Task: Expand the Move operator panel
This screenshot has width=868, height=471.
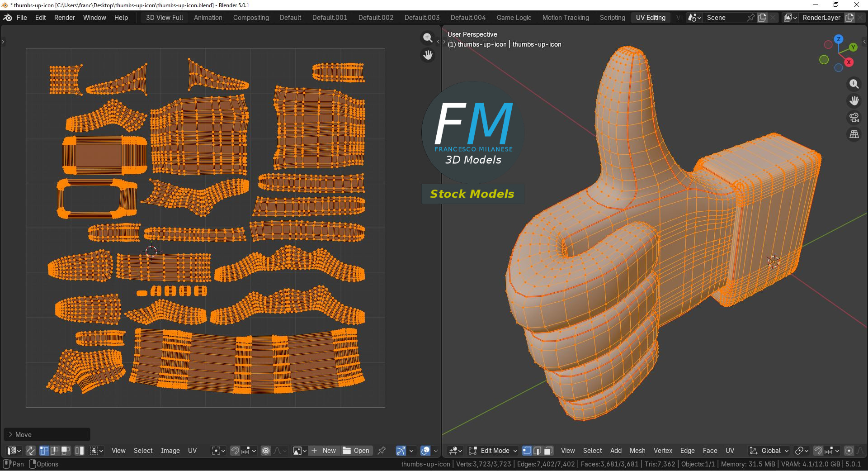Action: 47,434
